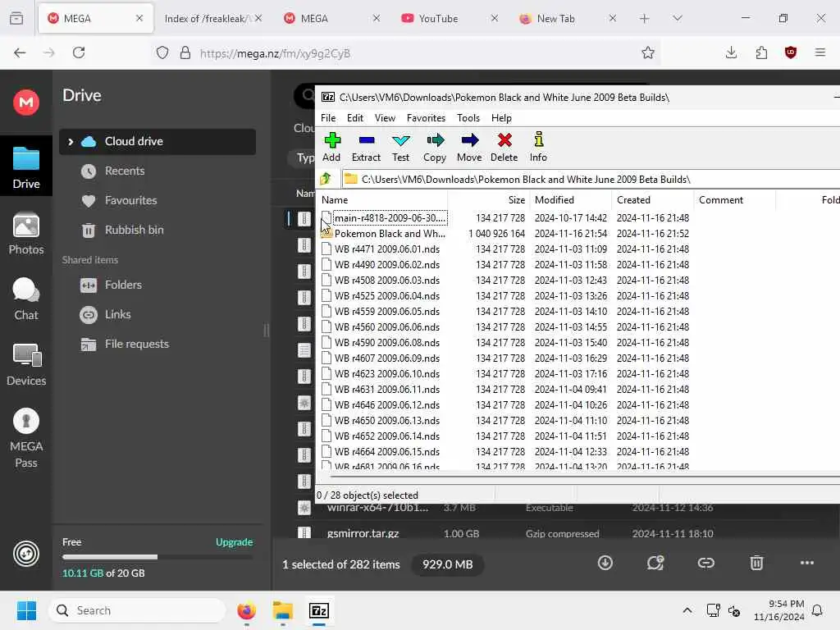Reload the current browser page
The image size is (840, 630).
click(x=79, y=52)
